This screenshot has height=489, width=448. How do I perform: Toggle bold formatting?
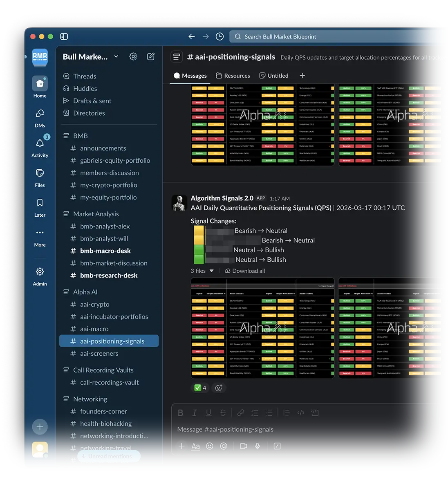coord(181,413)
